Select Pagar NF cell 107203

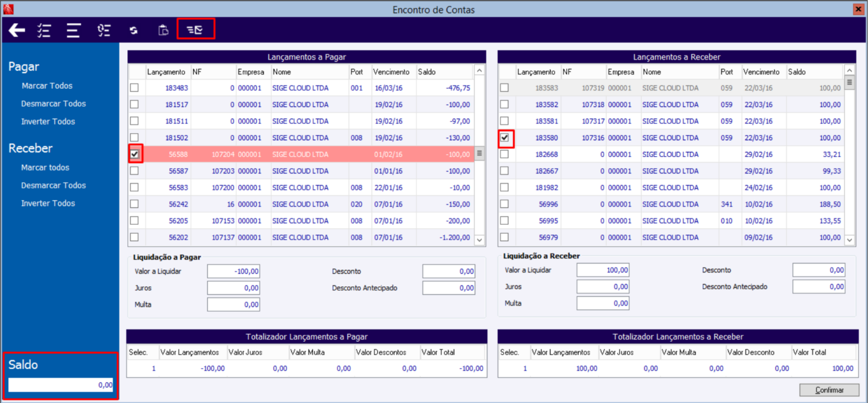[213, 171]
